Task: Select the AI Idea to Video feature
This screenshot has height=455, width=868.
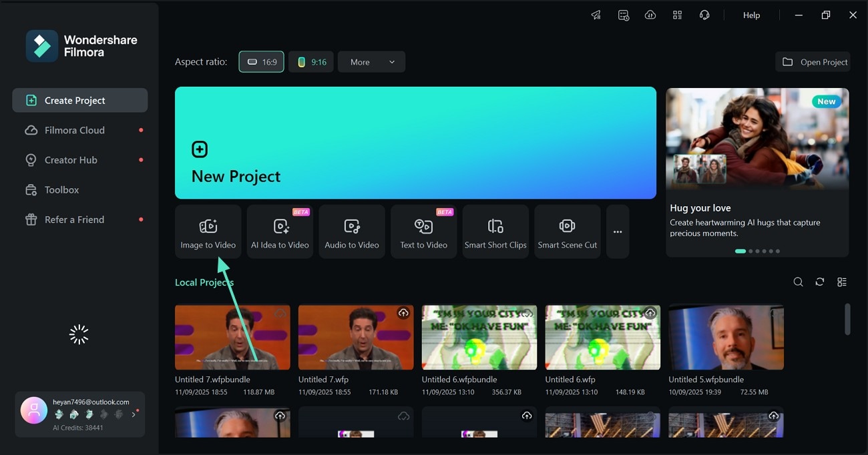Action: point(280,231)
